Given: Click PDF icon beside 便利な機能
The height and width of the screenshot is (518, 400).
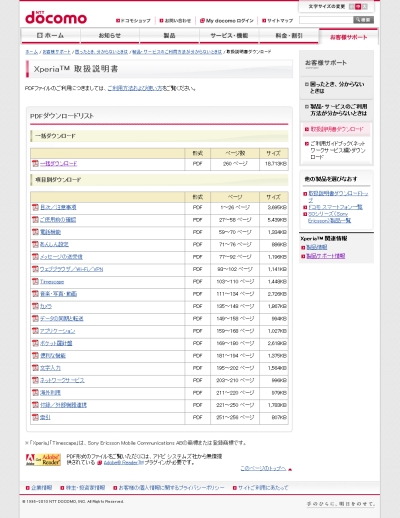Looking at the screenshot, I should click(x=35, y=355).
